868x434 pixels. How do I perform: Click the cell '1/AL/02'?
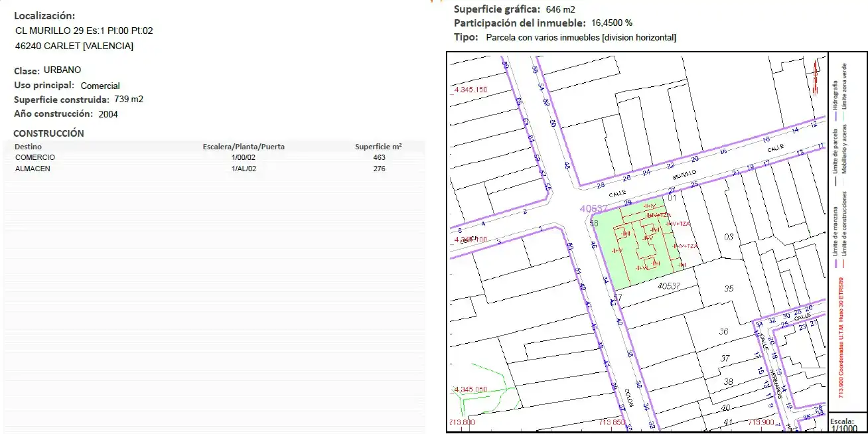tap(244, 169)
